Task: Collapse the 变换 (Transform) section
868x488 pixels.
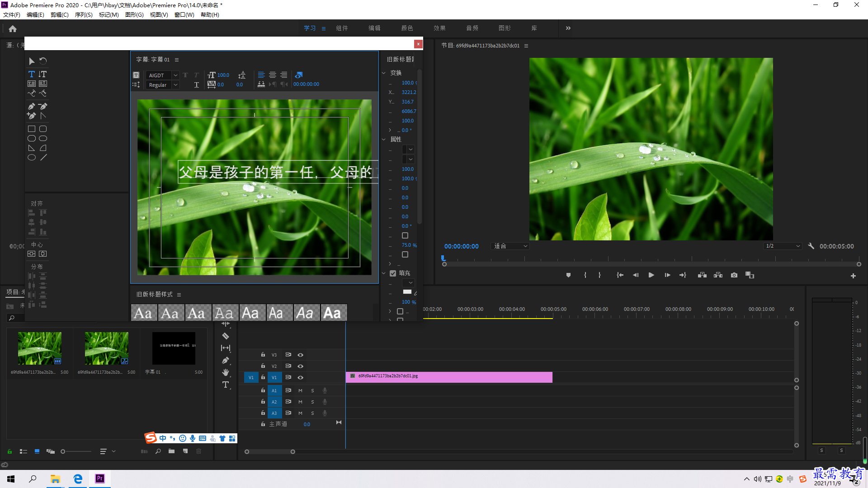Action: pyautogui.click(x=384, y=73)
